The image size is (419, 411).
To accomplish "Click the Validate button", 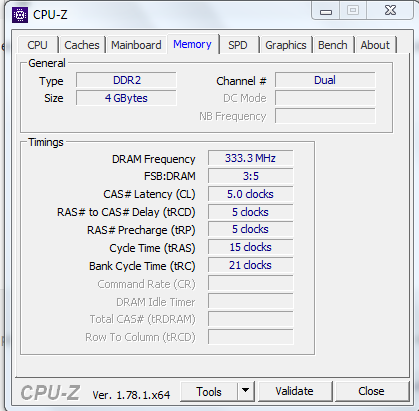I will 295,391.
